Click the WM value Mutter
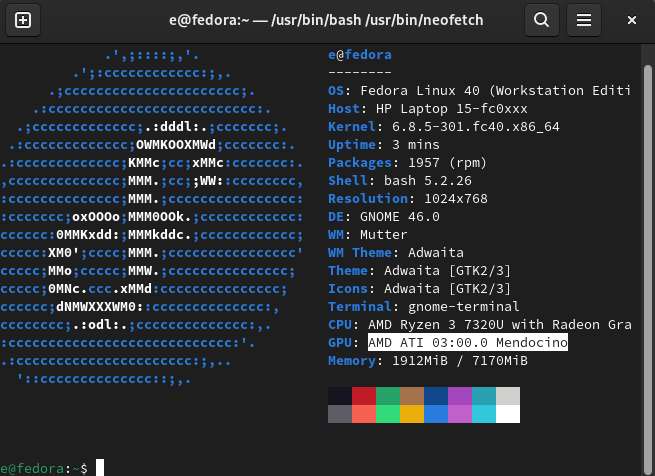The width and height of the screenshot is (655, 476). [383, 234]
